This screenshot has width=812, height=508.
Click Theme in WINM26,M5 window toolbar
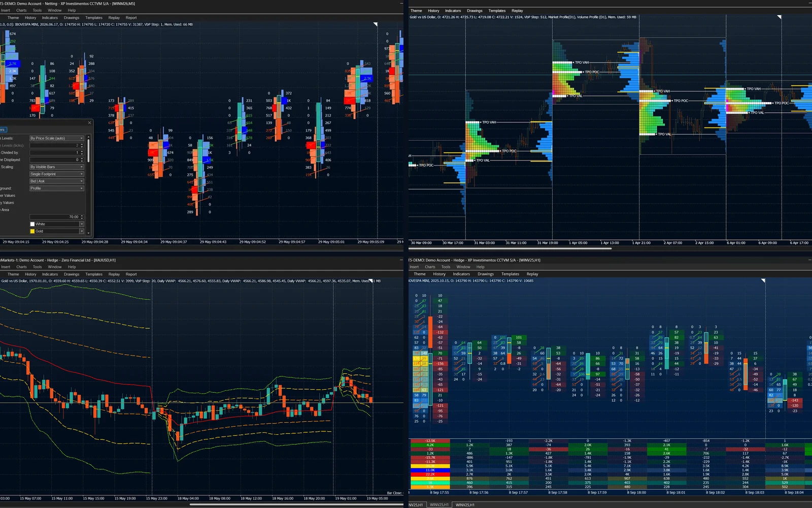13,18
